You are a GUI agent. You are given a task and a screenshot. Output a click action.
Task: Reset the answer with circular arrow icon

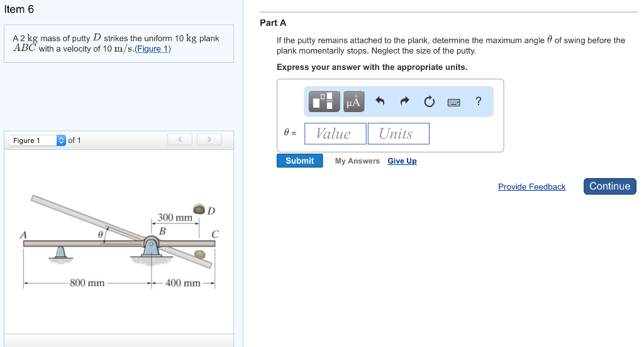coord(429,101)
